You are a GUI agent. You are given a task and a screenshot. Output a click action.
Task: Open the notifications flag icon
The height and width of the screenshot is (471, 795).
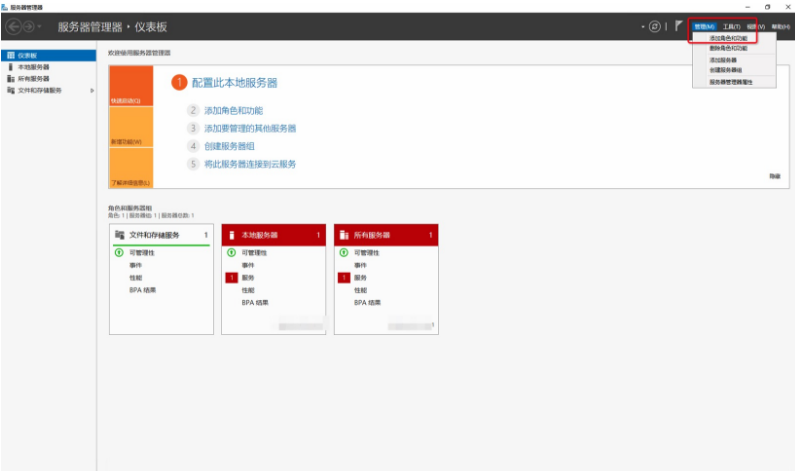[x=679, y=26]
